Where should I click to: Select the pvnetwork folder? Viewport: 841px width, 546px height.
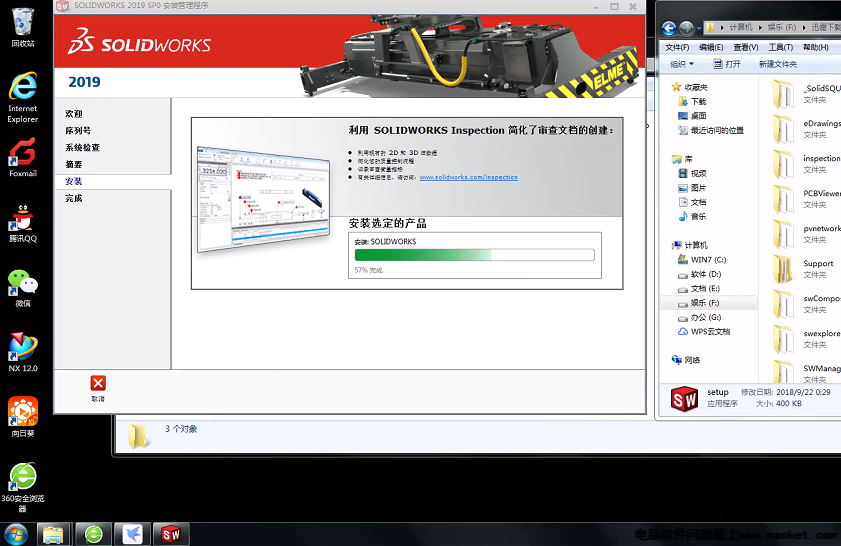click(x=807, y=233)
